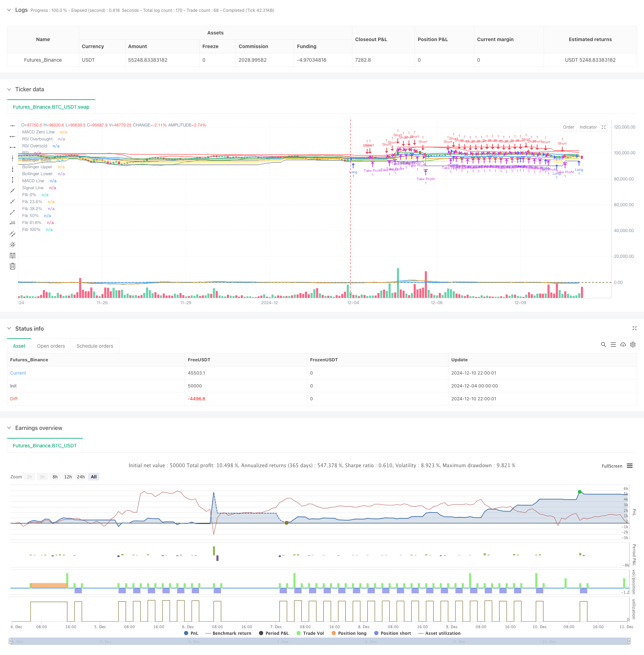Click the green peak marker on PnL line
Viewport: 644px width, 655px height.
tap(580, 492)
